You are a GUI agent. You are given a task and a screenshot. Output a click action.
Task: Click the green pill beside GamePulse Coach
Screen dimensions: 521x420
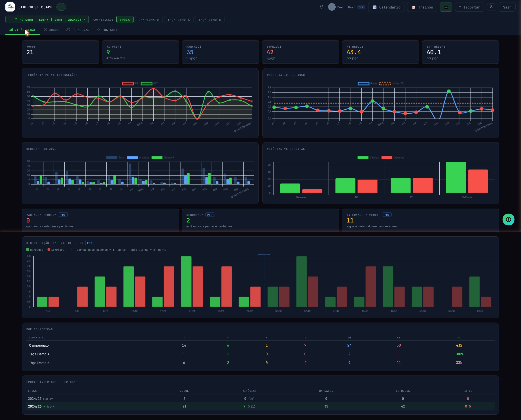coord(61,7)
